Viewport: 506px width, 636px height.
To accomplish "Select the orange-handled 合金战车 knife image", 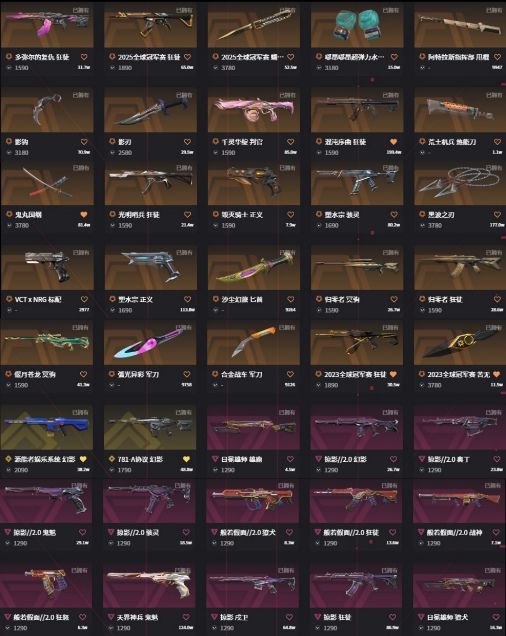I will point(253,343).
